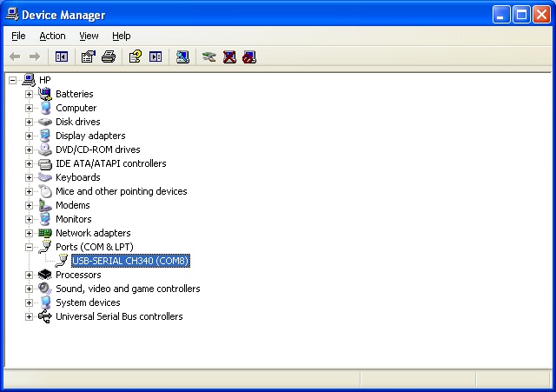Open Help from the toolbar icon
Image resolution: width=556 pixels, height=392 pixels.
point(135,57)
